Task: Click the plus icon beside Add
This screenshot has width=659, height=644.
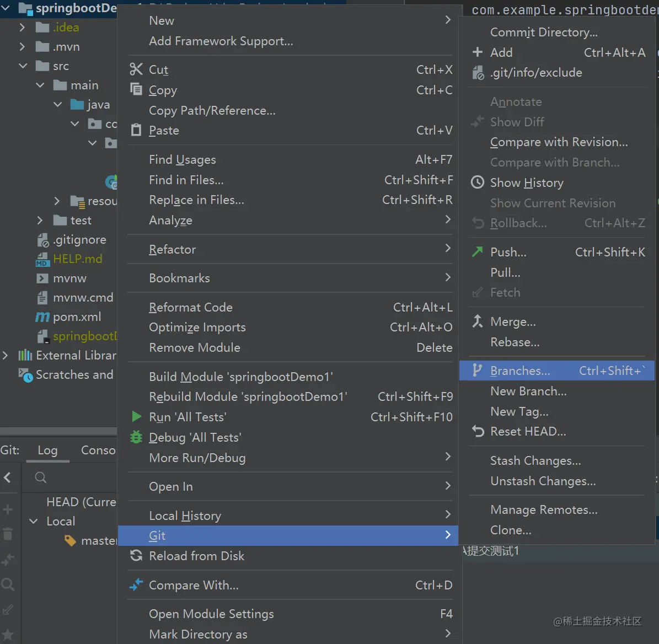Action: [x=478, y=52]
